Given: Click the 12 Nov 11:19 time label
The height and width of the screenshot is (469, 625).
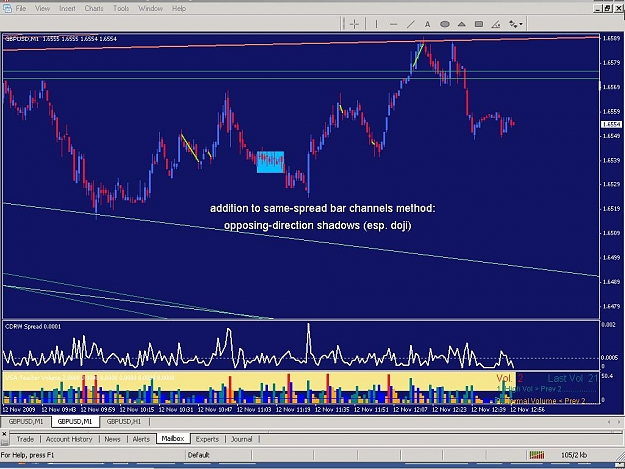Looking at the screenshot, I should 293,409.
